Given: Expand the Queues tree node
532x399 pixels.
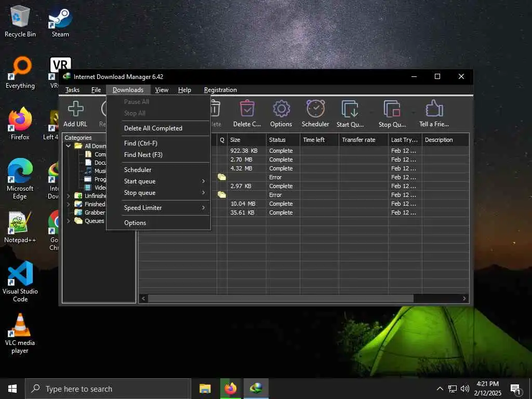Looking at the screenshot, I should point(69,221).
